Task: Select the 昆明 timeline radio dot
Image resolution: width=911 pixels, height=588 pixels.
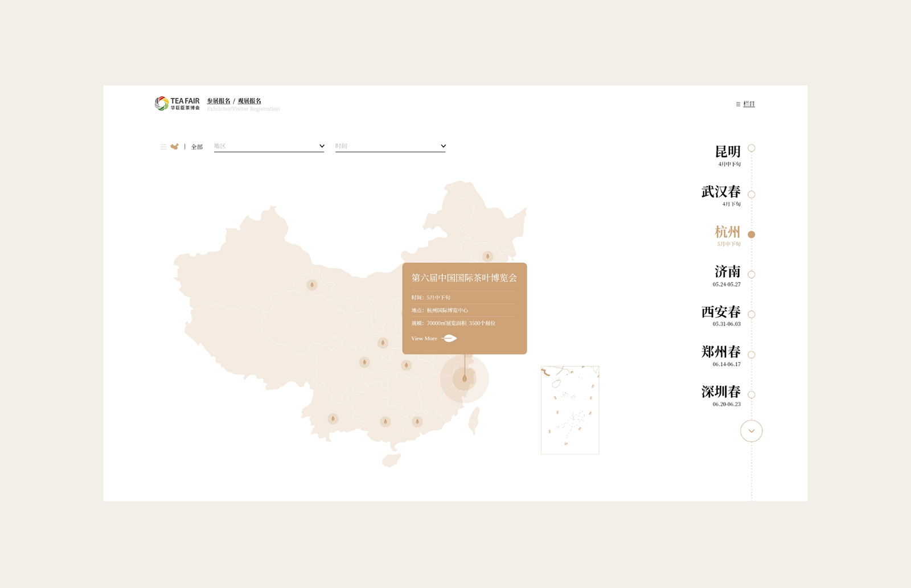Action: click(x=752, y=148)
